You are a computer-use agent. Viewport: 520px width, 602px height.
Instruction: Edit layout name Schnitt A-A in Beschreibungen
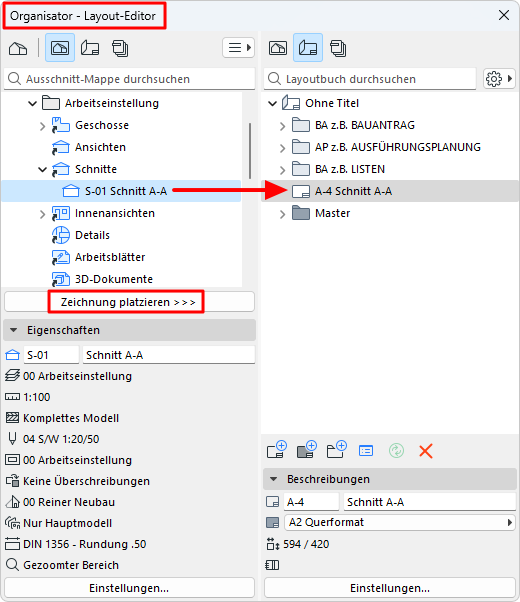point(430,502)
